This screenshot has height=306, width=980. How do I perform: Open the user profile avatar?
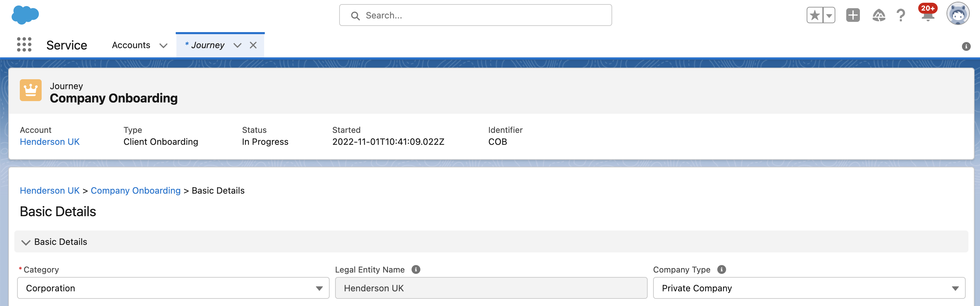[x=957, y=14]
